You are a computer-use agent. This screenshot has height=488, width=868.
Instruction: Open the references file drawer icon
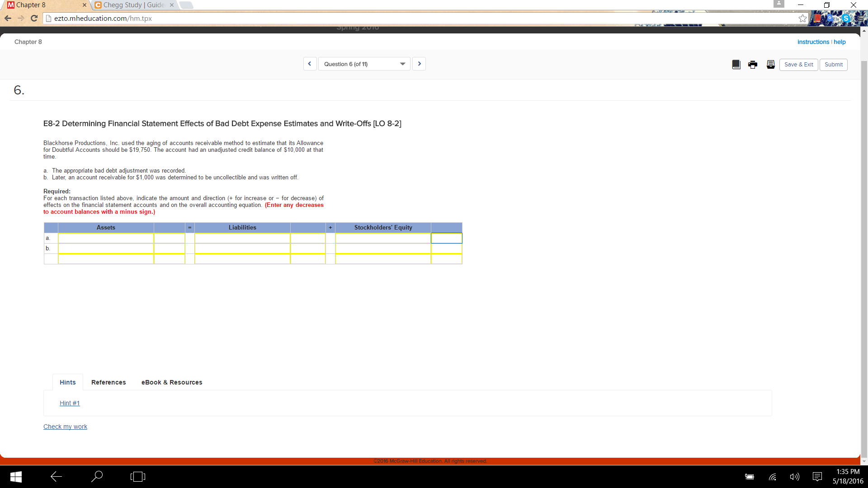pos(771,65)
